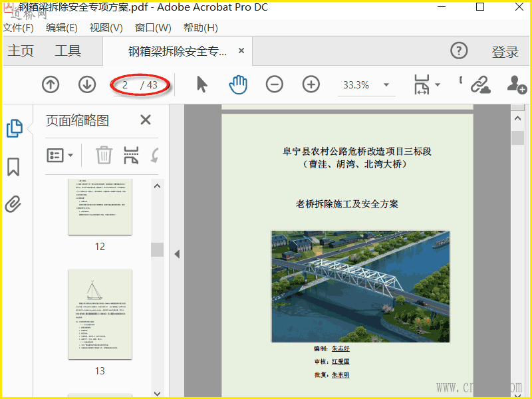The height and width of the screenshot is (399, 532).
Task: Open the attachments paperclip panel
Action: point(13,204)
